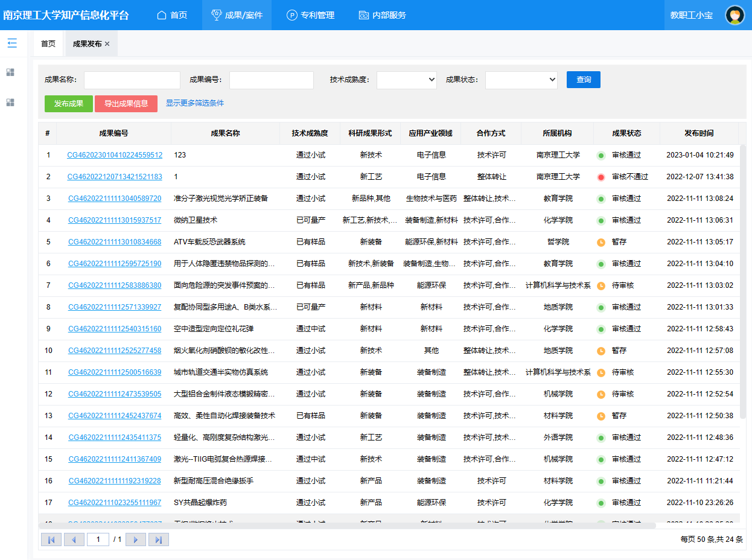Viewport: 752px width, 560px height.
Task: Click the 技术成熟度 column header
Action: (x=310, y=133)
